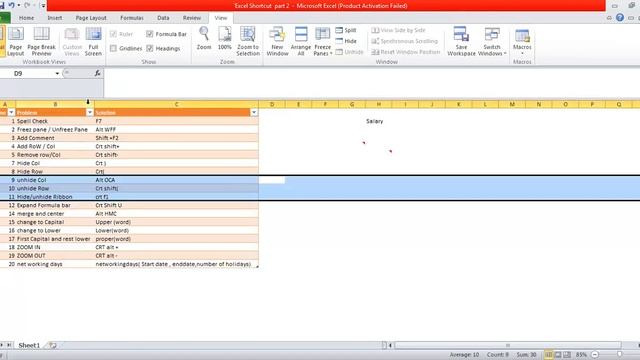Open the Formulas tab
This screenshot has width=640, height=360.
pyautogui.click(x=132, y=18)
